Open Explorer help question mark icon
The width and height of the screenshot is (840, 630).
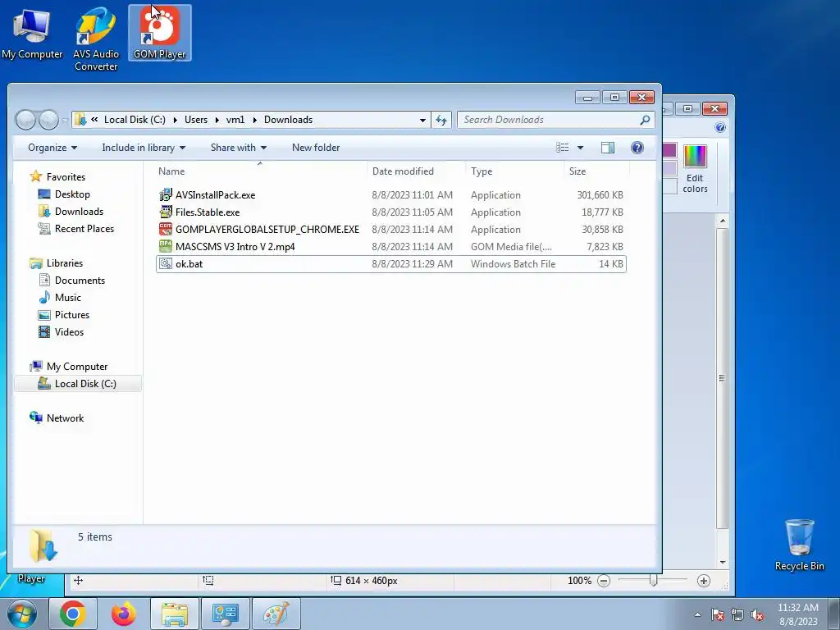[x=637, y=148]
